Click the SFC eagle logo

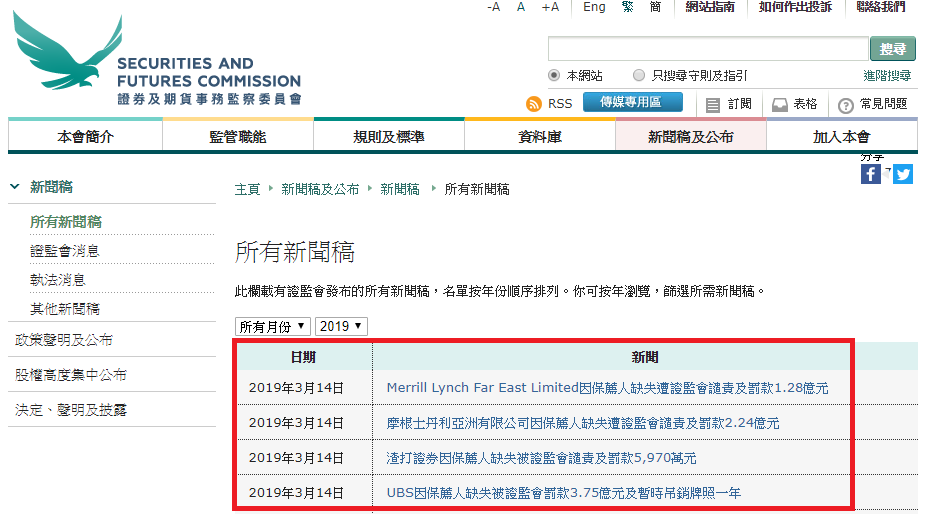tap(67, 52)
